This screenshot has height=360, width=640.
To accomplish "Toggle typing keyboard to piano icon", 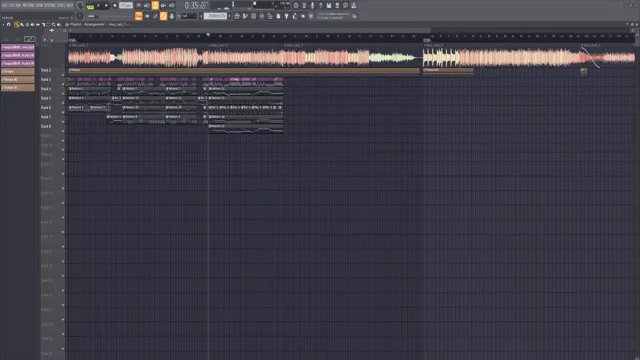I will pos(139,16).
